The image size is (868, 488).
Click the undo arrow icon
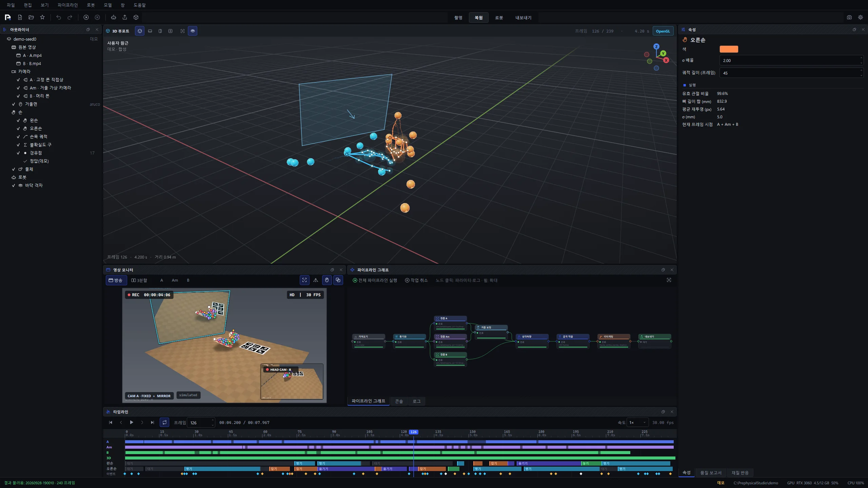pos(59,17)
